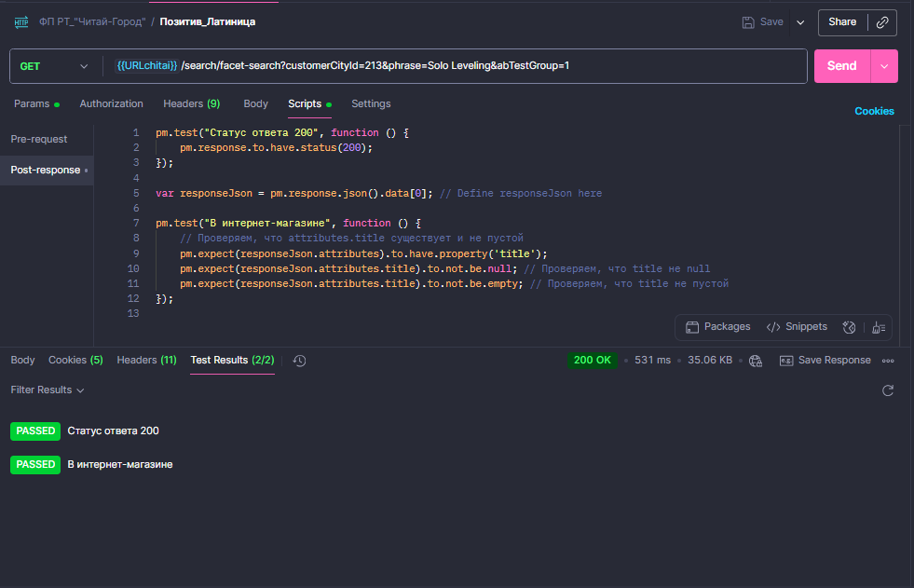This screenshot has height=588, width=914.
Task: Open the Save options chevron
Action: [x=800, y=22]
